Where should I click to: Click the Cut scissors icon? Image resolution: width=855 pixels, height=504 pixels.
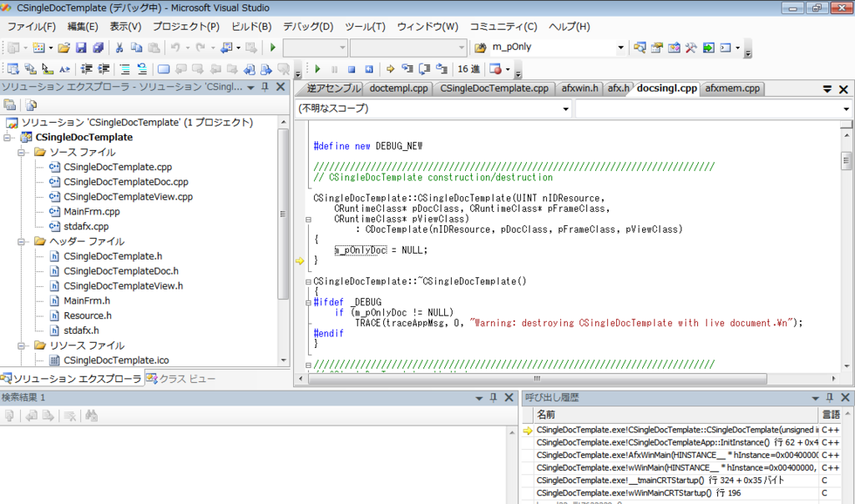[119, 48]
